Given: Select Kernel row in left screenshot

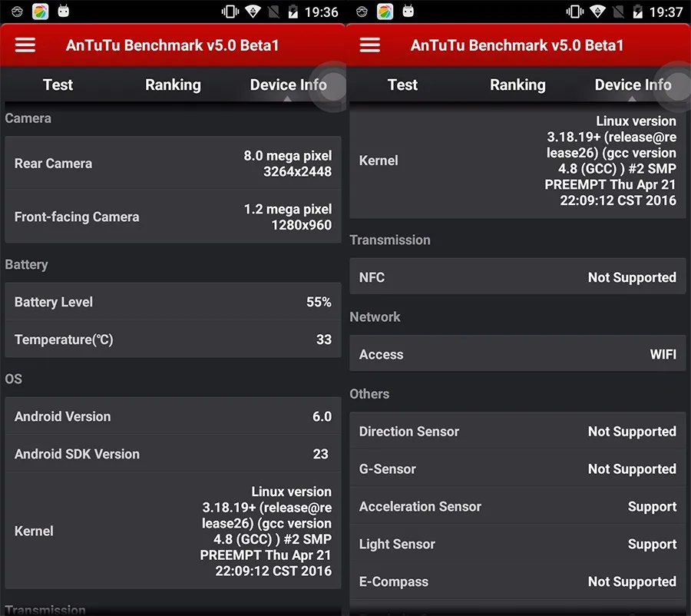Looking at the screenshot, I should coord(173,531).
